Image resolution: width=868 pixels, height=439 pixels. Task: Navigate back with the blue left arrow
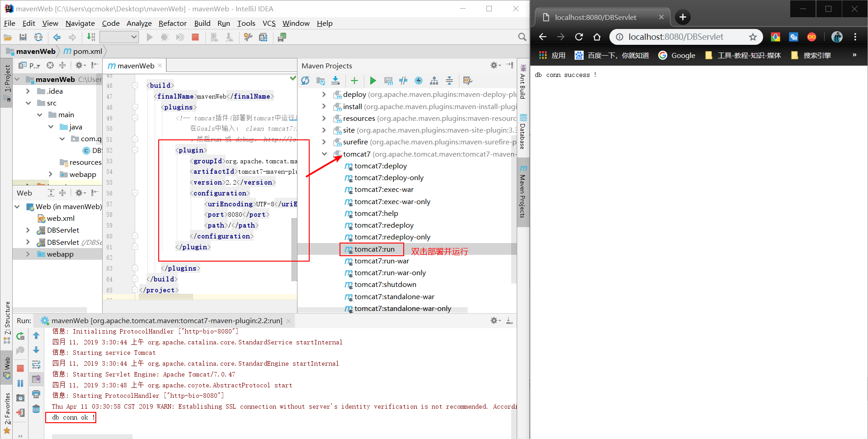[57, 37]
